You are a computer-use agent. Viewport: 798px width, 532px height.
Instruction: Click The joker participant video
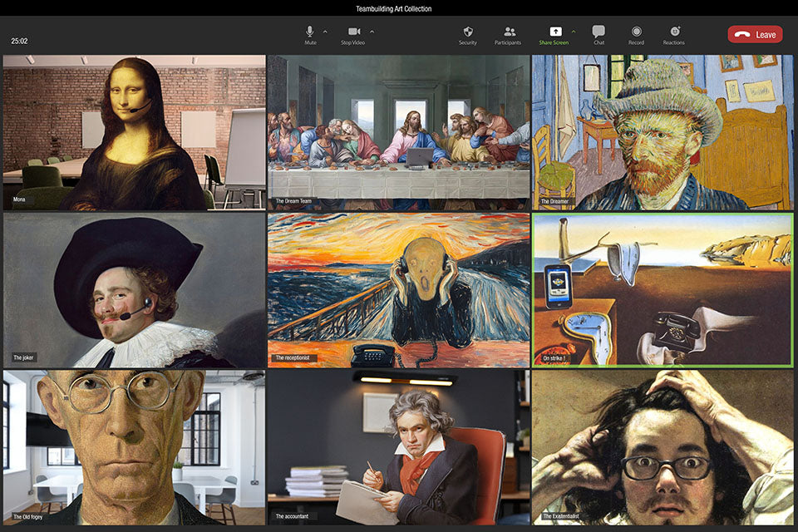(x=134, y=289)
